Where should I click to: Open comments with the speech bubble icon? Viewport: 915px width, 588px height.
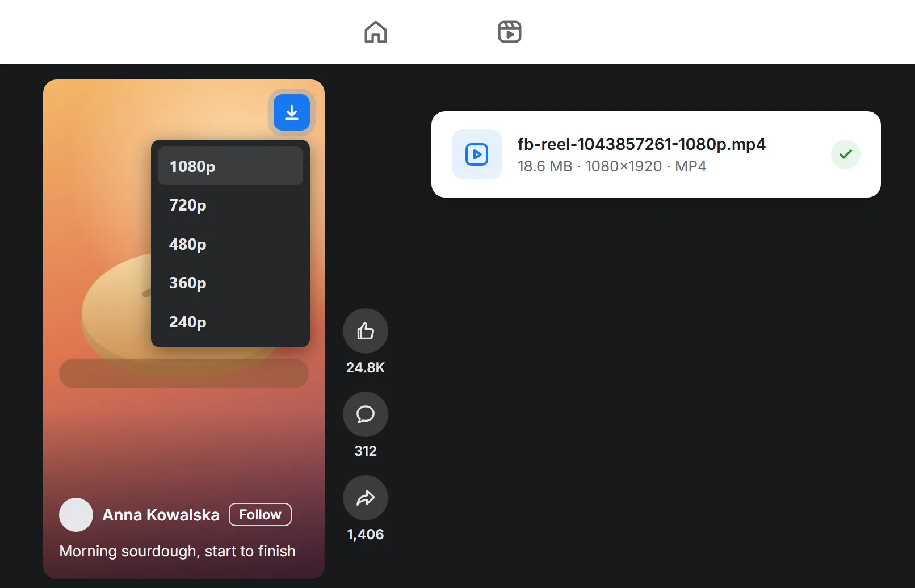(366, 414)
